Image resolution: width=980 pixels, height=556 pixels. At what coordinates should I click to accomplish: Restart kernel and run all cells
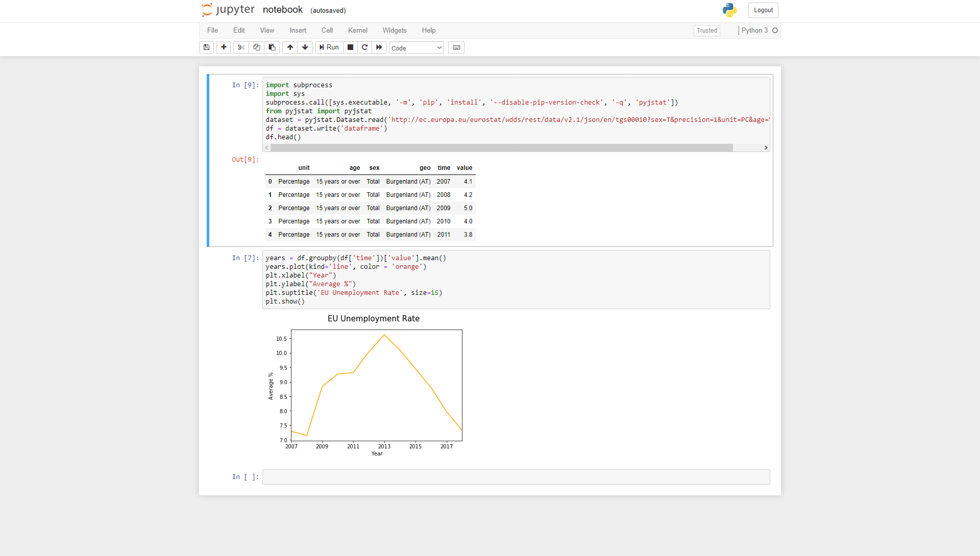(x=379, y=47)
